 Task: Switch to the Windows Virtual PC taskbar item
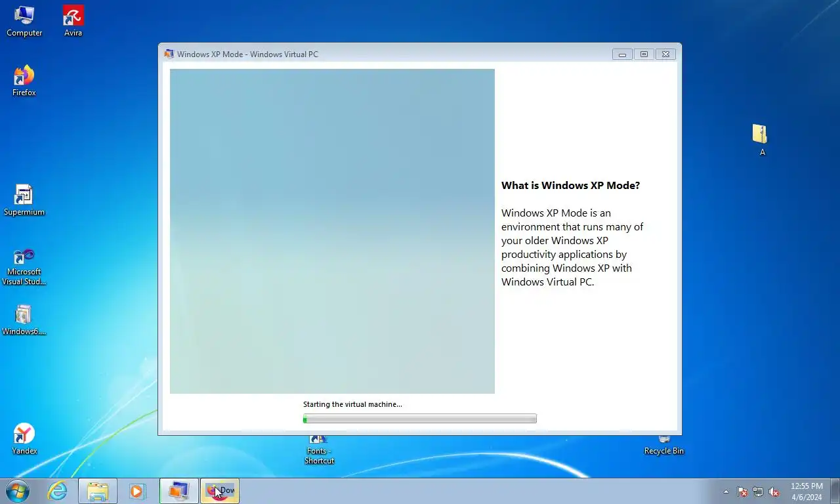(x=178, y=491)
